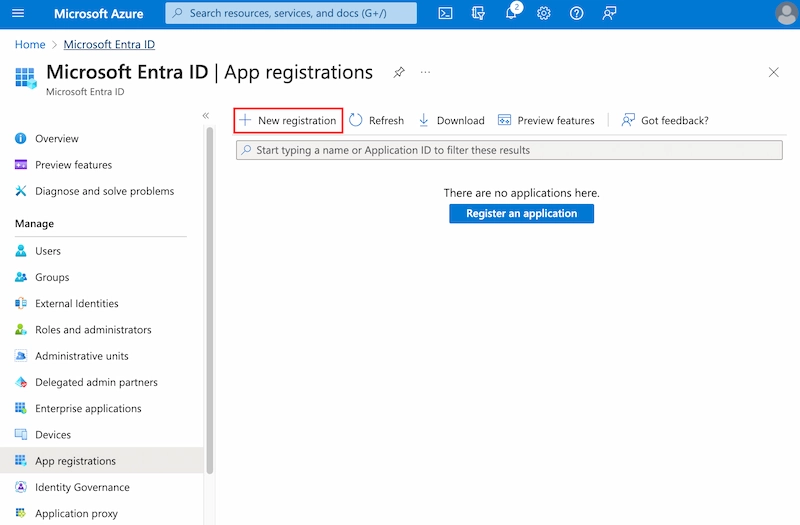Open the Directories and subscriptions filter icon
The width and height of the screenshot is (800, 525).
478,14
